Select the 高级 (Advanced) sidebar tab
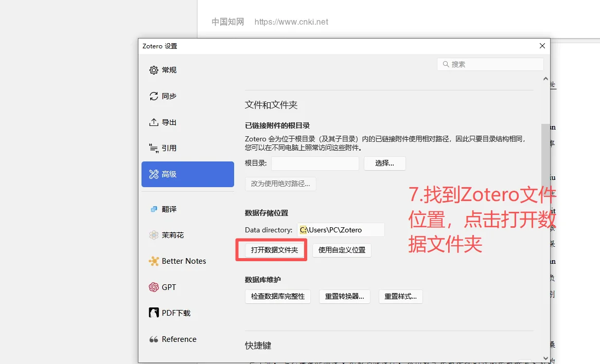The height and width of the screenshot is (364, 600). pyautogui.click(x=170, y=174)
